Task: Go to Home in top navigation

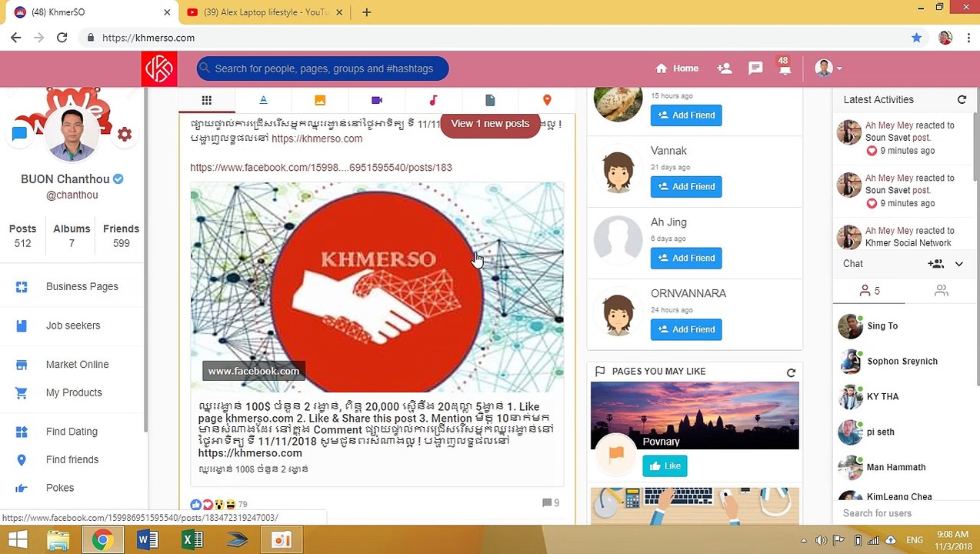Action: [x=677, y=68]
